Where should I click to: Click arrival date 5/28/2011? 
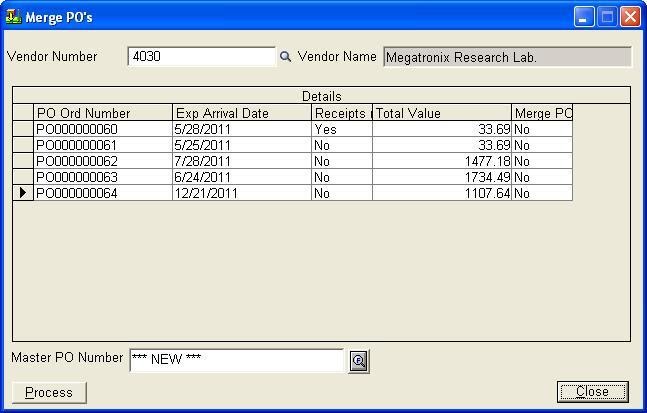click(242, 129)
